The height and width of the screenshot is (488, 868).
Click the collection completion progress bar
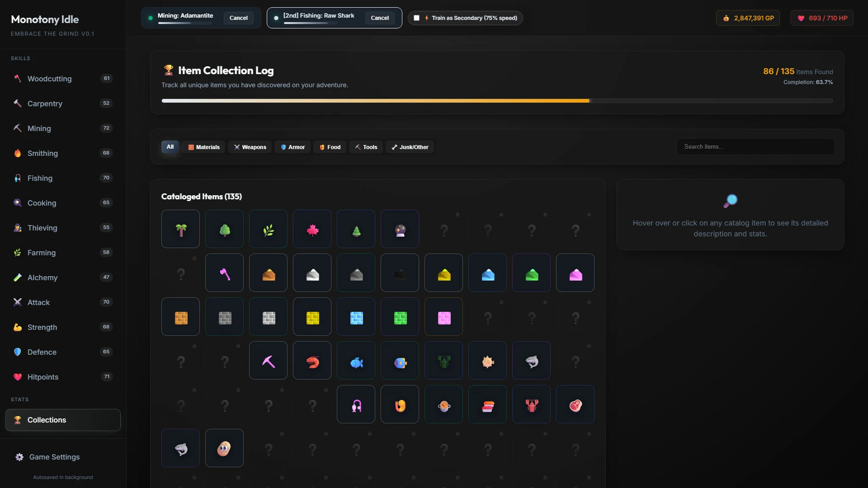click(497, 101)
